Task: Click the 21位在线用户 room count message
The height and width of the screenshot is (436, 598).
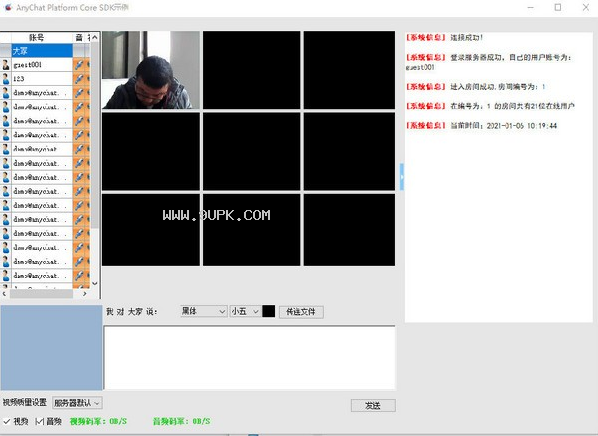Action: pos(490,106)
